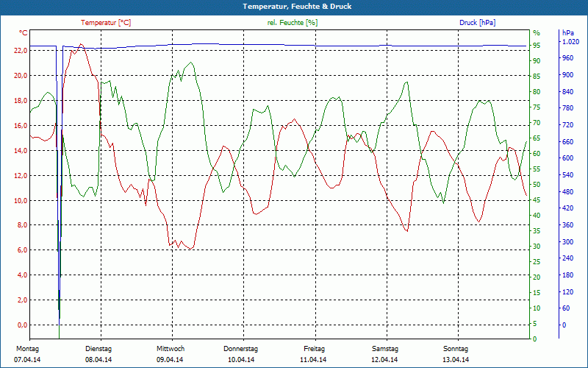The width and height of the screenshot is (588, 368).
Task: Click the 540 tick on pressure axis
Action: click(x=567, y=175)
